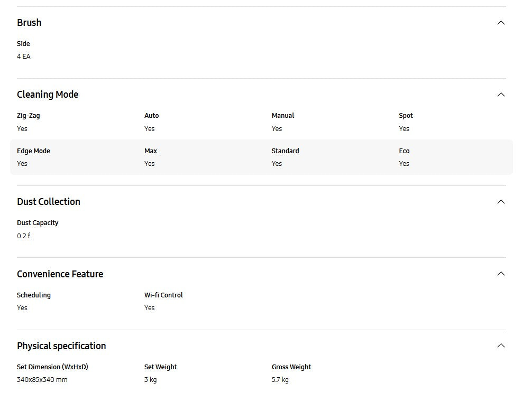Collapse the Cleaning Mode section chevron
This screenshot has height=402, width=532.
tap(500, 95)
